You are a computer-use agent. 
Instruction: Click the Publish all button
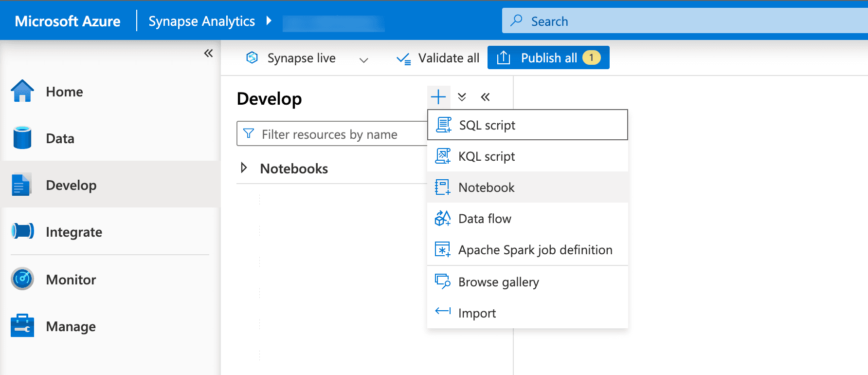coord(548,58)
